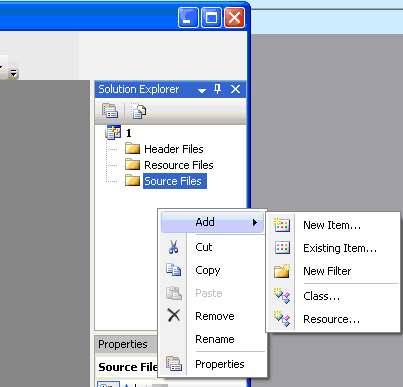Select the highlighted Source Files item
403x387 pixels.
(x=175, y=181)
